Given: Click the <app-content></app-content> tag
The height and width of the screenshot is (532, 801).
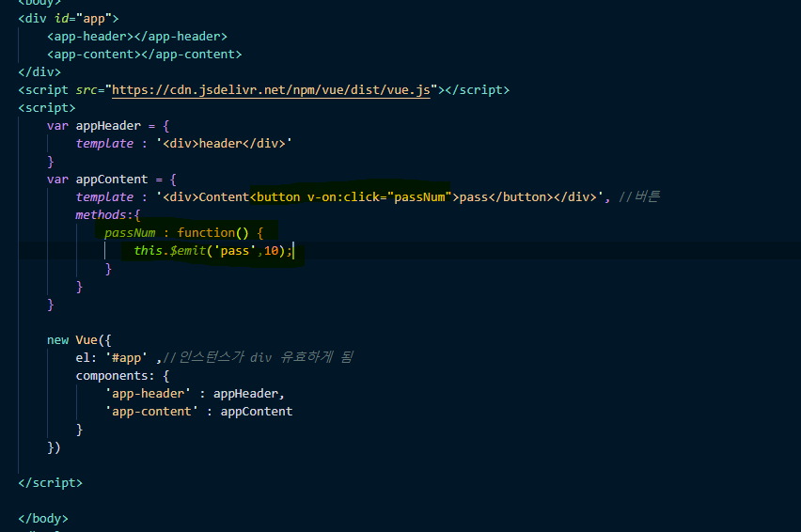Looking at the screenshot, I should coord(144,55).
